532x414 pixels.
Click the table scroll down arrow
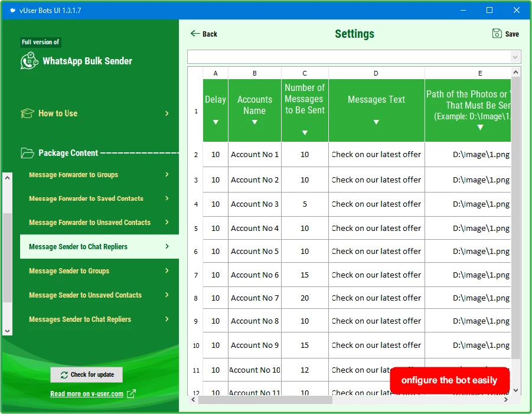click(x=515, y=390)
